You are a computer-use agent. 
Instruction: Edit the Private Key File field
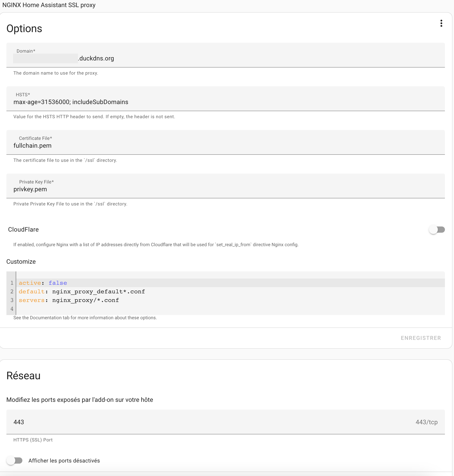pos(225,186)
